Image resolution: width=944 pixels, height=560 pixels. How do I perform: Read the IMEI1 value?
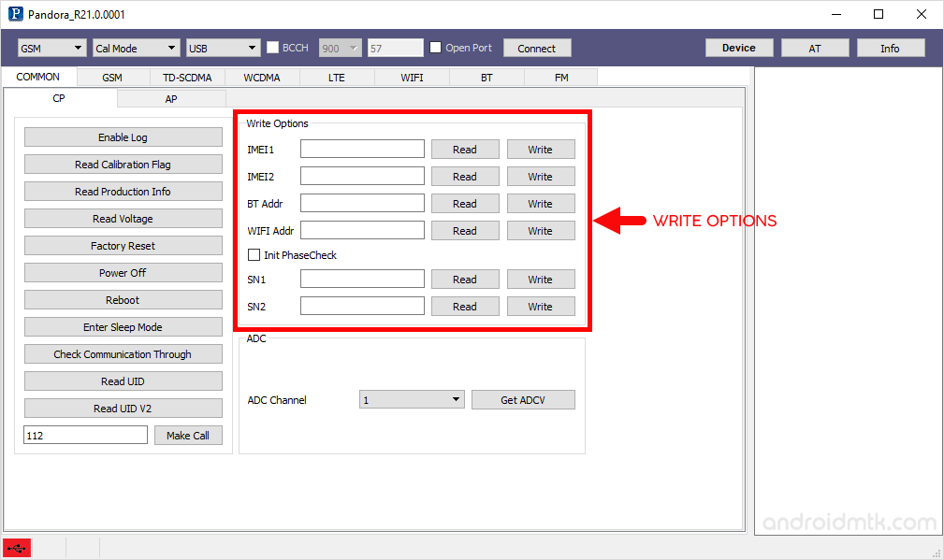pyautogui.click(x=465, y=149)
